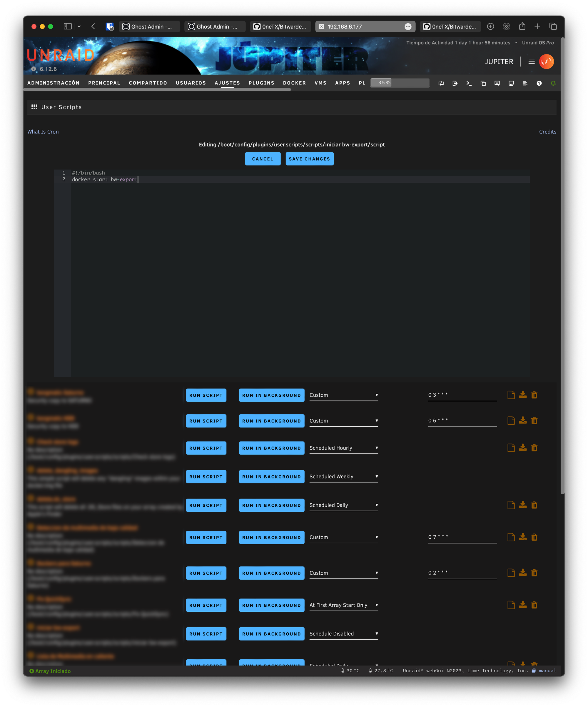
Task: Click the 35% usage progress bar
Action: tap(400, 83)
